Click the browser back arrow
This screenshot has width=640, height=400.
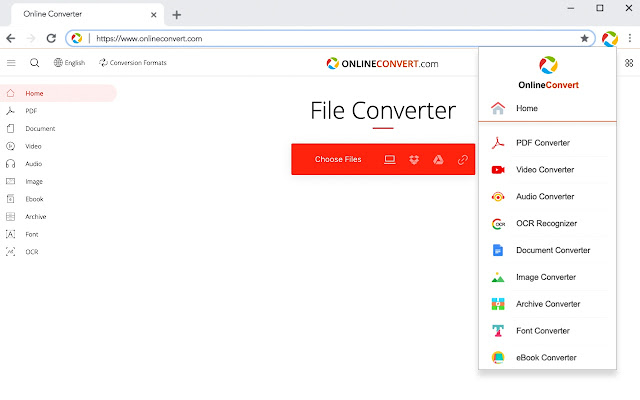pyautogui.click(x=11, y=38)
